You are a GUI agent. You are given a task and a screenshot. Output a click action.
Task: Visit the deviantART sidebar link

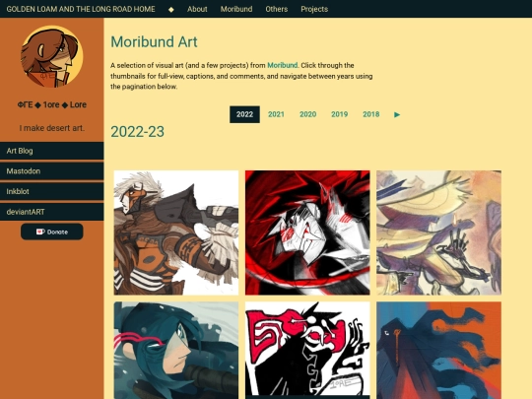52,212
